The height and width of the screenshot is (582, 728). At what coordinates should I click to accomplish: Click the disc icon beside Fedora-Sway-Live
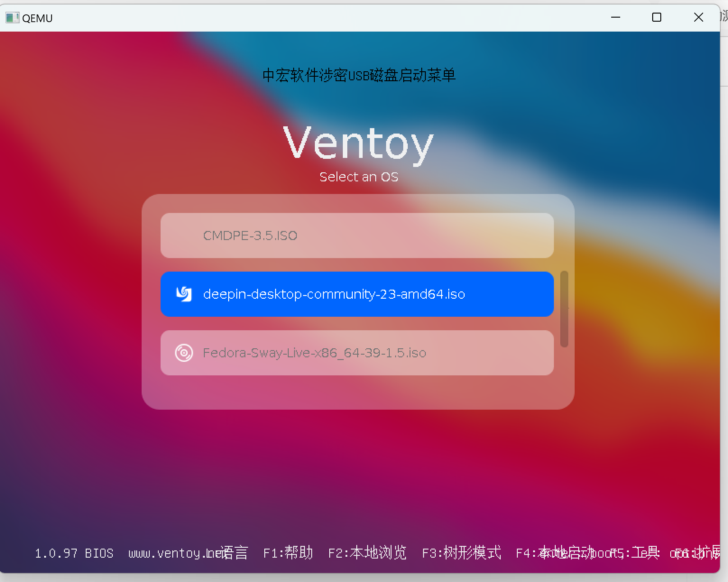(x=184, y=353)
